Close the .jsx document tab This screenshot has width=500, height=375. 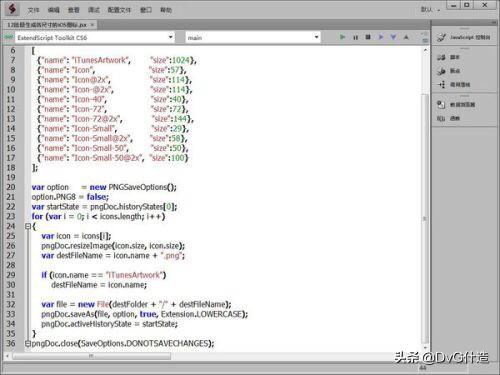coord(92,25)
